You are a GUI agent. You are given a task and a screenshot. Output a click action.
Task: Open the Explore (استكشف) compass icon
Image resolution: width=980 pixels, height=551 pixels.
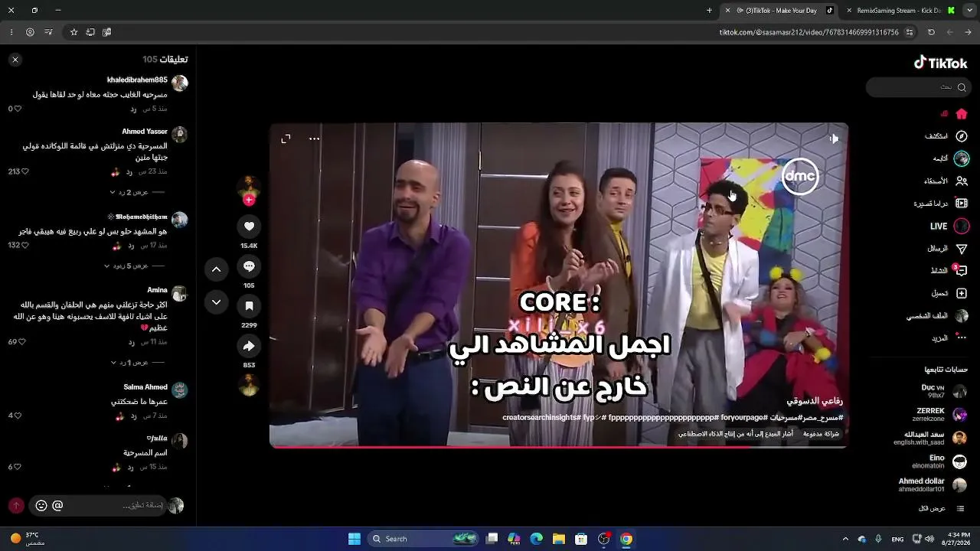click(962, 136)
